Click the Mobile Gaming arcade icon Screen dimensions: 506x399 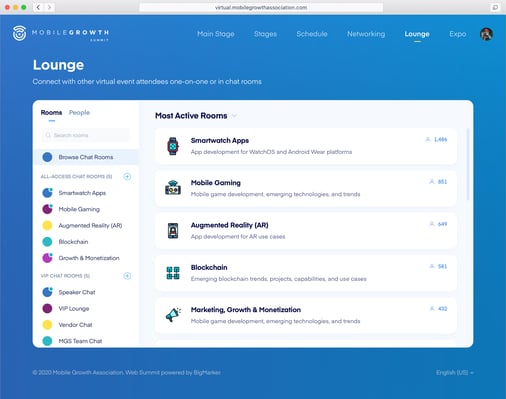[173, 188]
